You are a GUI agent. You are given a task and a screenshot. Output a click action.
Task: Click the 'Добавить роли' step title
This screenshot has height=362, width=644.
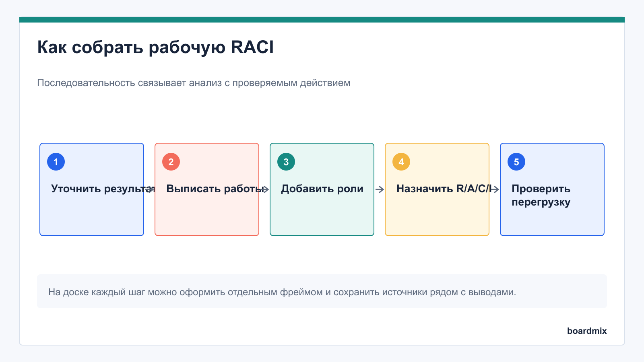coord(322,189)
